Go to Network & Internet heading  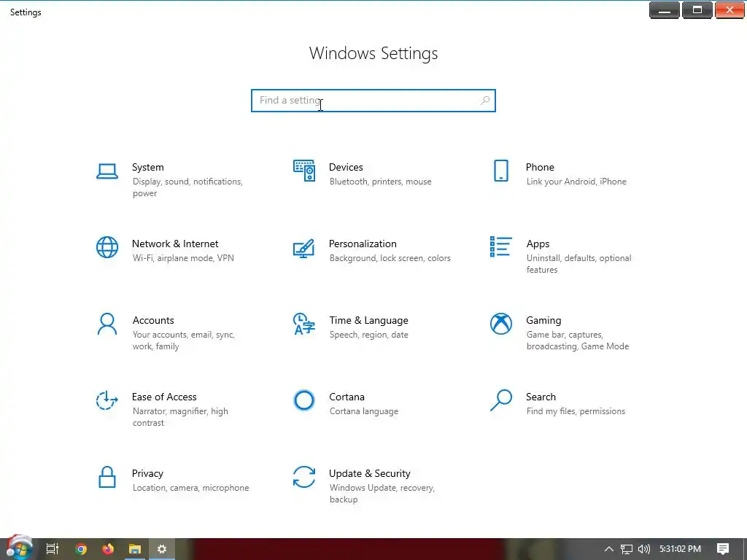point(175,244)
